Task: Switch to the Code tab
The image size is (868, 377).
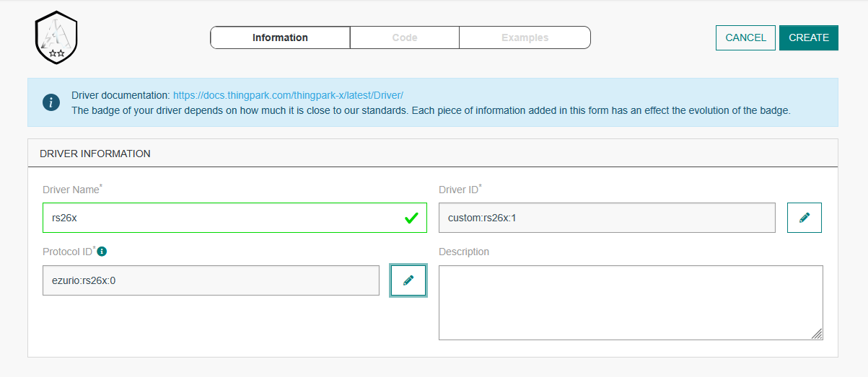Action: (x=405, y=37)
